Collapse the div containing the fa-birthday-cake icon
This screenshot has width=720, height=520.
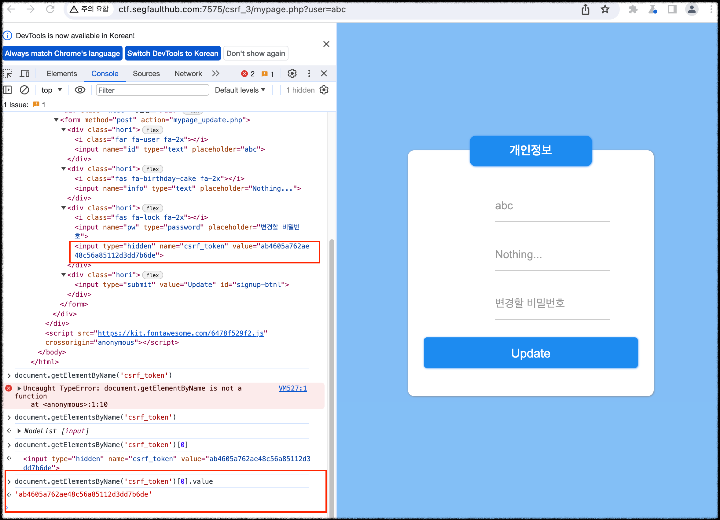click(x=63, y=169)
